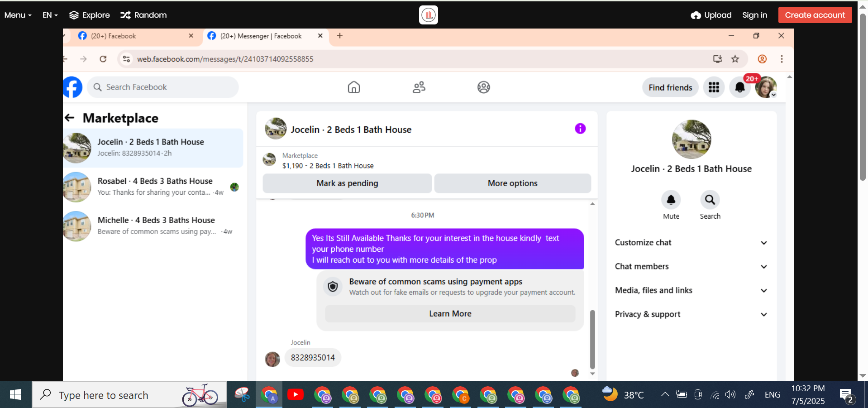The width and height of the screenshot is (868, 408).
Task: Open a new browser tab with plus
Action: click(x=340, y=36)
